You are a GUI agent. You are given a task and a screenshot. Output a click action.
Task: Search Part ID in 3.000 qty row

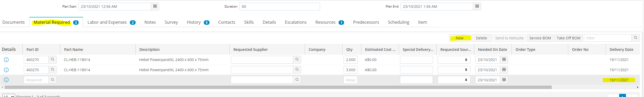(x=53, y=70)
